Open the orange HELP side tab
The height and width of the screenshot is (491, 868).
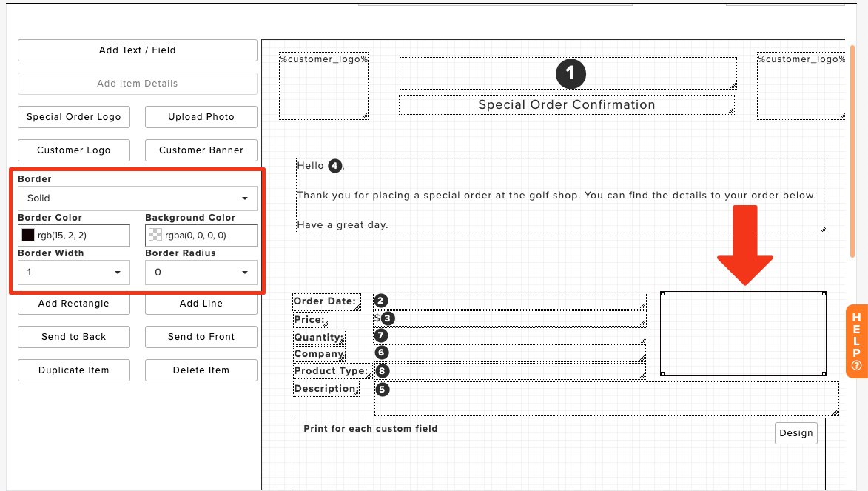coord(856,341)
